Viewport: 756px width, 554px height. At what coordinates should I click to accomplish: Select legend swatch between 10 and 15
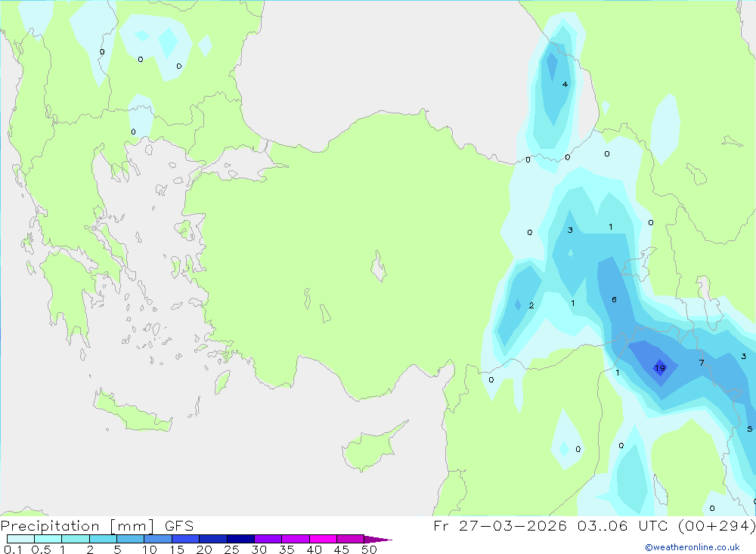pyautogui.click(x=158, y=539)
